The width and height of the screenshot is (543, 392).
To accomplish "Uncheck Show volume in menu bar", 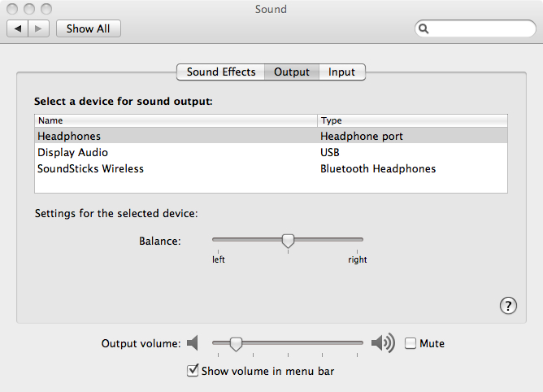I will click(193, 371).
